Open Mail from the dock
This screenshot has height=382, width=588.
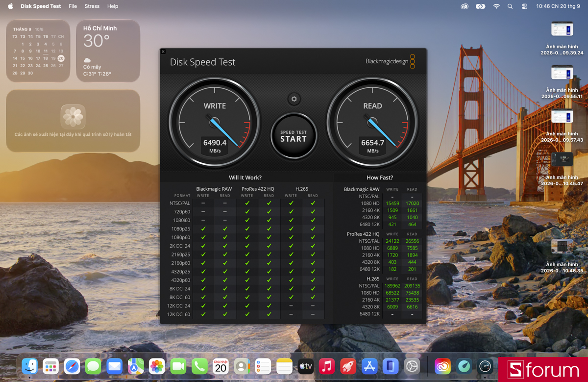point(114,366)
